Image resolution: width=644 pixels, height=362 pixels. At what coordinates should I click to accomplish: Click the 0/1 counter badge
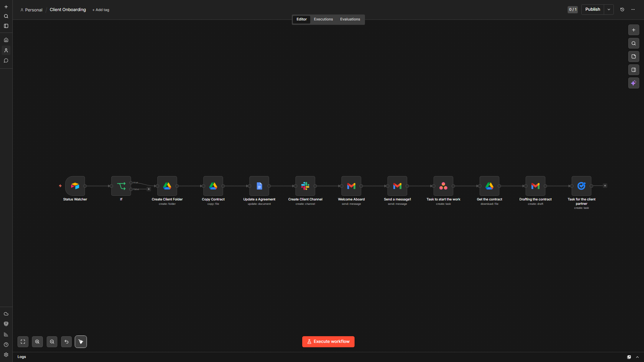click(x=573, y=9)
